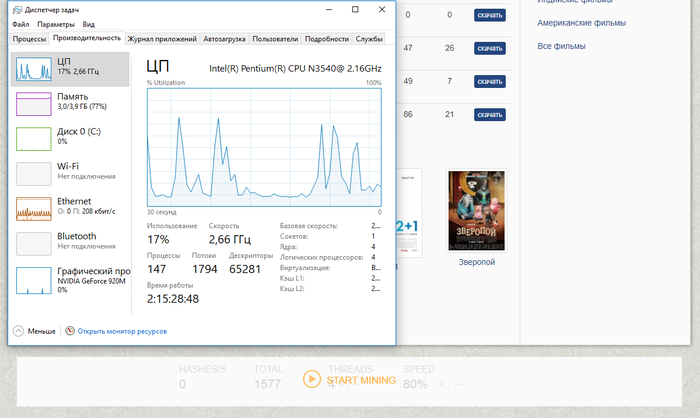Click the resource monitor icon at bottom
The height and width of the screenshot is (418, 700).
coord(69,331)
